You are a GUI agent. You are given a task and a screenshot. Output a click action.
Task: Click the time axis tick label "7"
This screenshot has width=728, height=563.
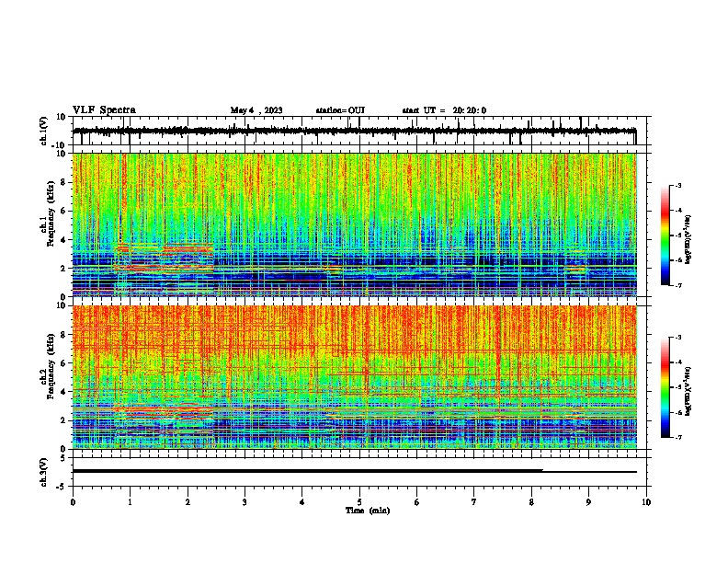tap(474, 502)
